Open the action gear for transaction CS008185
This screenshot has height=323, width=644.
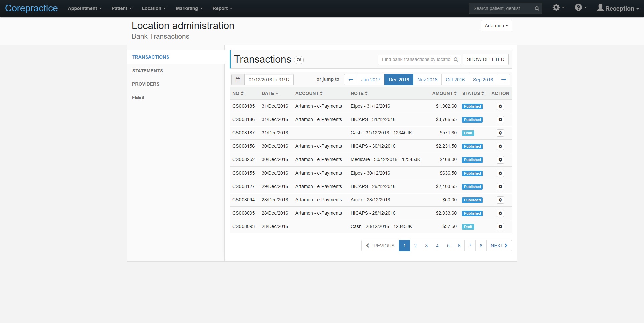pyautogui.click(x=500, y=106)
